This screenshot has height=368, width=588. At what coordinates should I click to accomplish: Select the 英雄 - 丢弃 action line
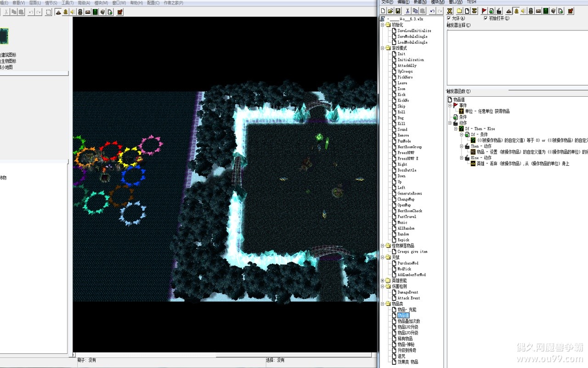[523, 164]
